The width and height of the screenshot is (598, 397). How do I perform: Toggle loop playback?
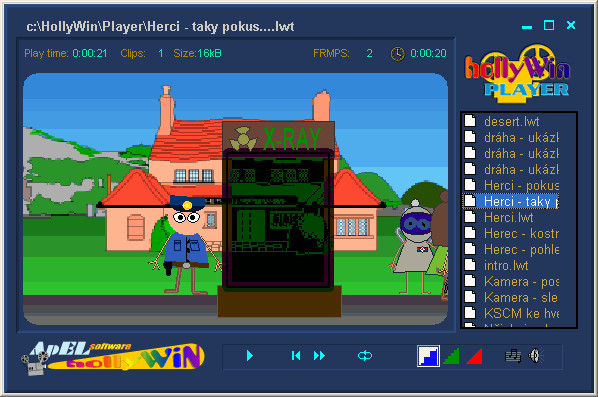pyautogui.click(x=365, y=355)
